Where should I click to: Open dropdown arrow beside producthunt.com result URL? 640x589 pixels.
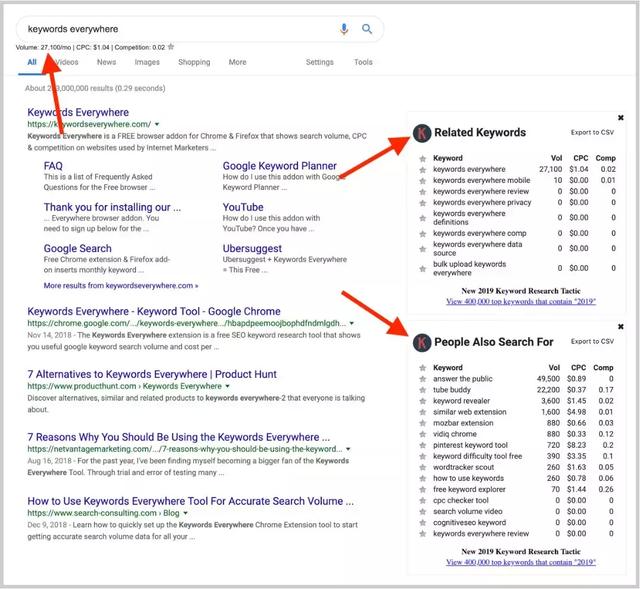[x=227, y=386]
